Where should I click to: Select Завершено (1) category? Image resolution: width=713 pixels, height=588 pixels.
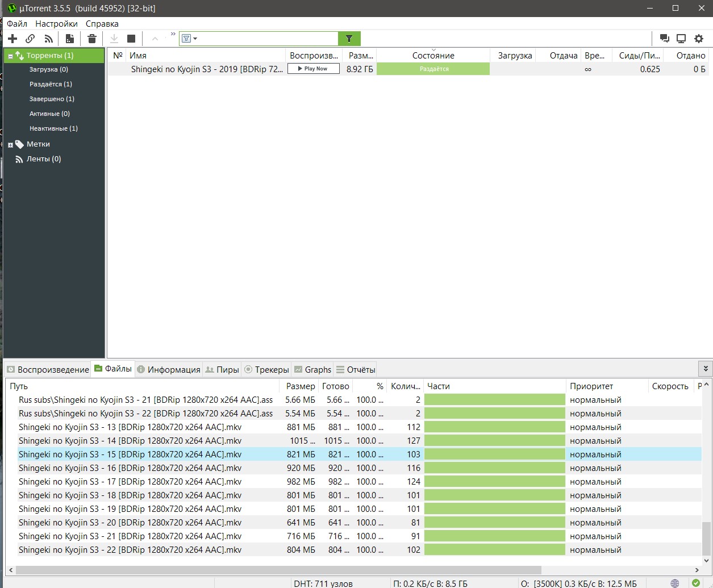tap(52, 99)
